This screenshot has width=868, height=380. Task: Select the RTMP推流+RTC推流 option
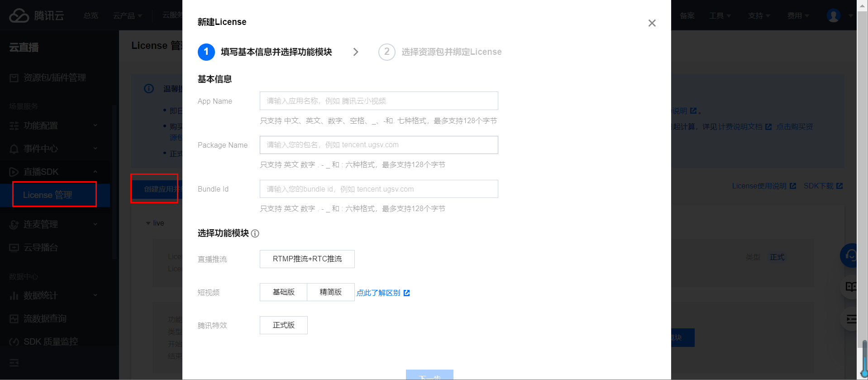coord(307,259)
